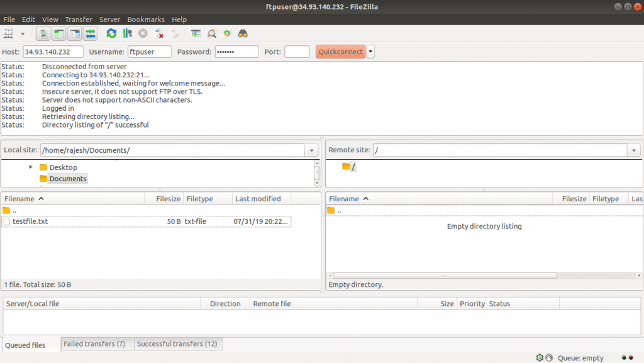644x363 pixels.
Task: Click the Port input field
Action: click(x=297, y=52)
